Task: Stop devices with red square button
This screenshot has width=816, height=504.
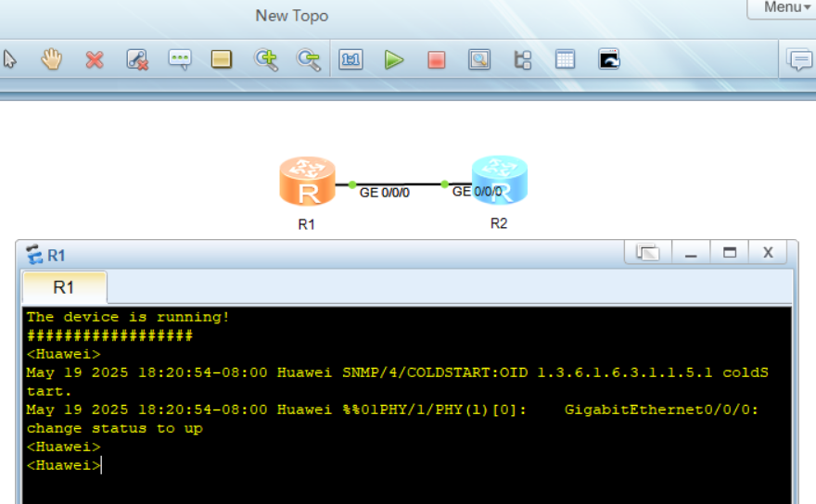Action: pyautogui.click(x=436, y=60)
